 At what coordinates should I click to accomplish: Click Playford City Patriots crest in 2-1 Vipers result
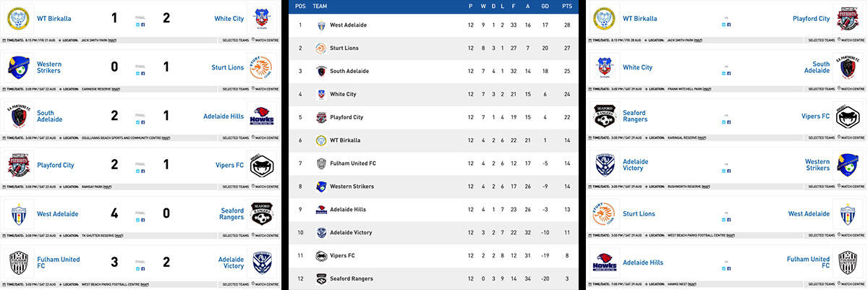click(17, 165)
